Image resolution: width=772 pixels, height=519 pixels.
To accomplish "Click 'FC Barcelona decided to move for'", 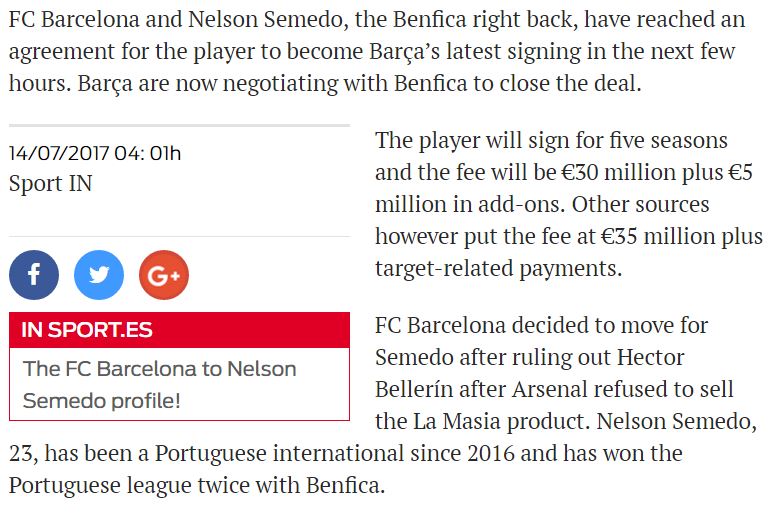I will [x=542, y=325].
